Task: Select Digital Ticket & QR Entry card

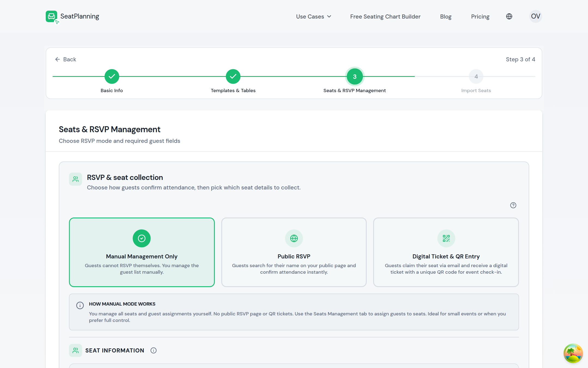Action: pyautogui.click(x=446, y=252)
